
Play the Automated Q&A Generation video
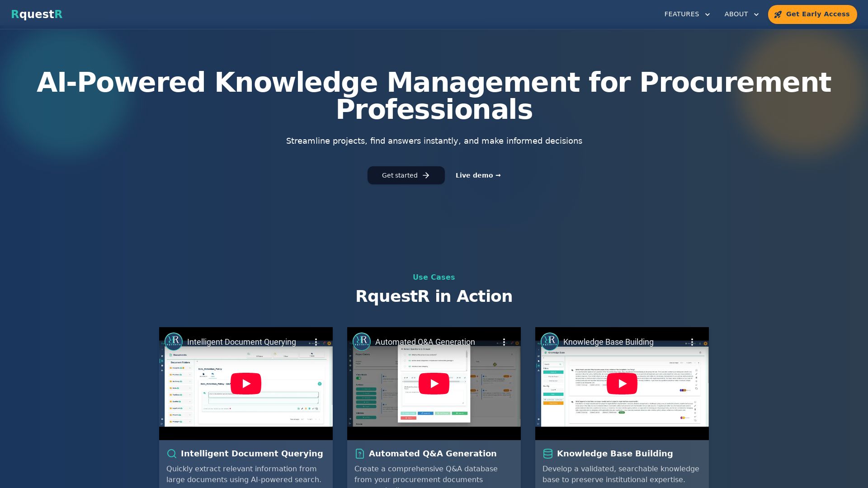tap(434, 384)
